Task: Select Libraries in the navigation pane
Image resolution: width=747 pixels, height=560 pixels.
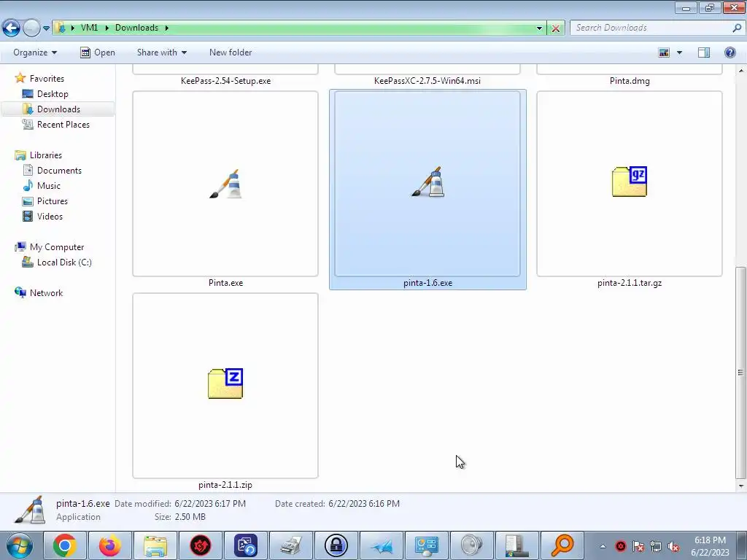Action: pos(46,155)
